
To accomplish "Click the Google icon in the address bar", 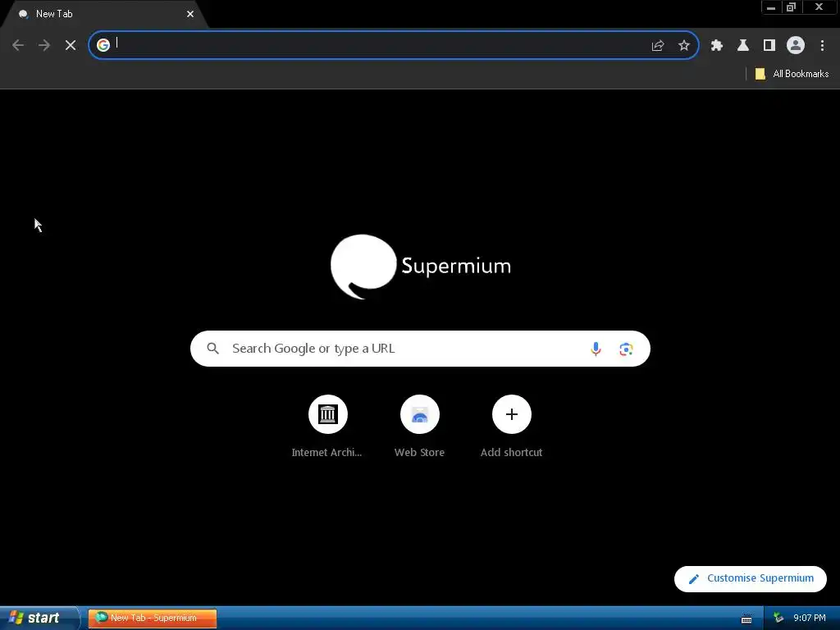I will click(103, 45).
